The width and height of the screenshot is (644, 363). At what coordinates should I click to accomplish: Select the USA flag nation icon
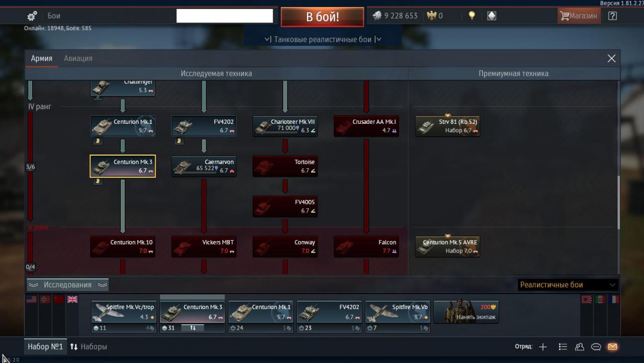coord(31,299)
